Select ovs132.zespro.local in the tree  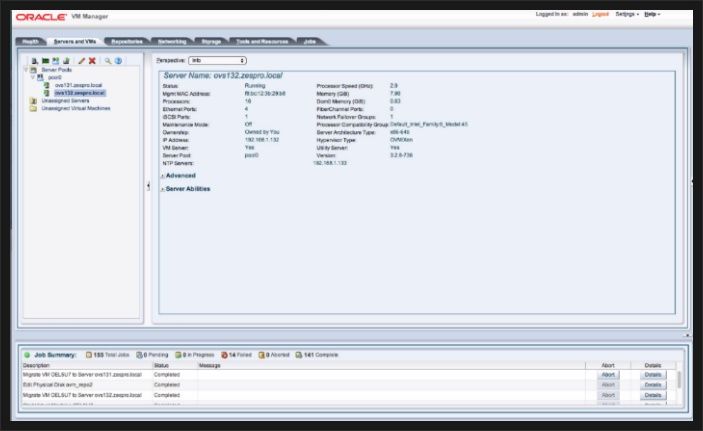(x=80, y=93)
